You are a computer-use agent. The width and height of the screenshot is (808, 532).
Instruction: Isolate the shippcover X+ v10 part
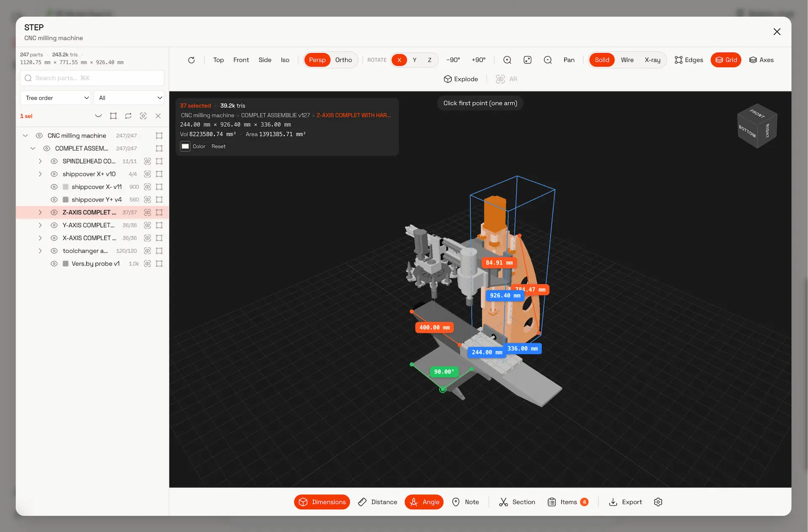(x=147, y=174)
